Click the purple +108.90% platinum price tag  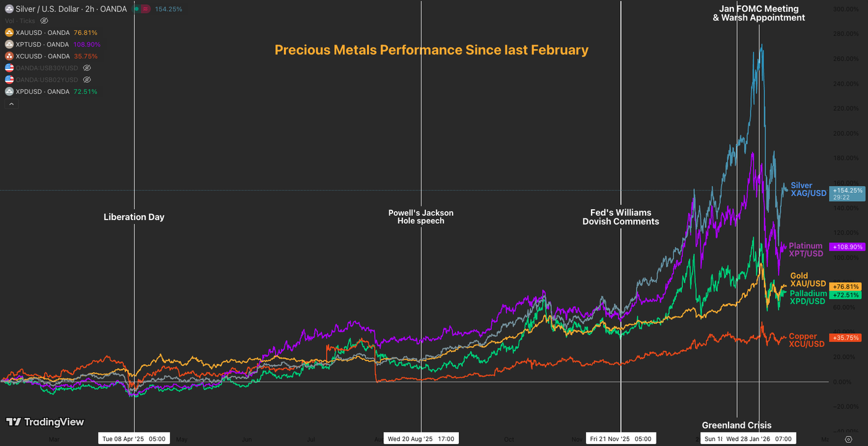pos(847,246)
